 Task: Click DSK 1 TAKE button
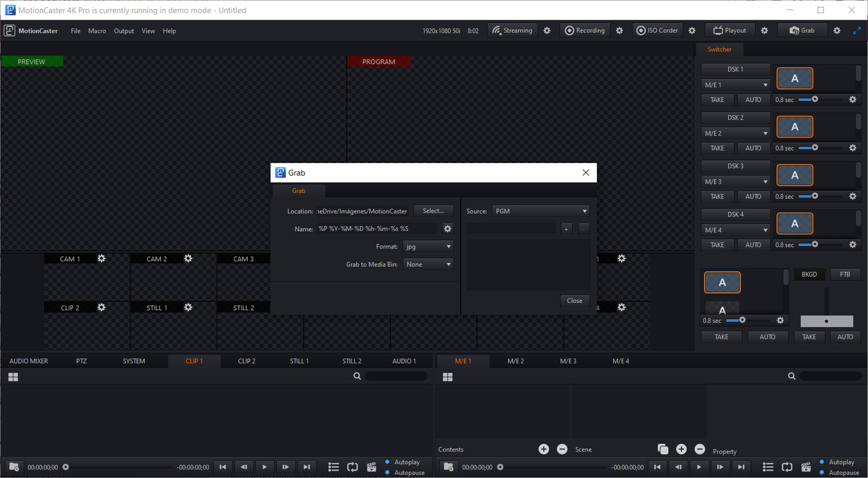[718, 100]
